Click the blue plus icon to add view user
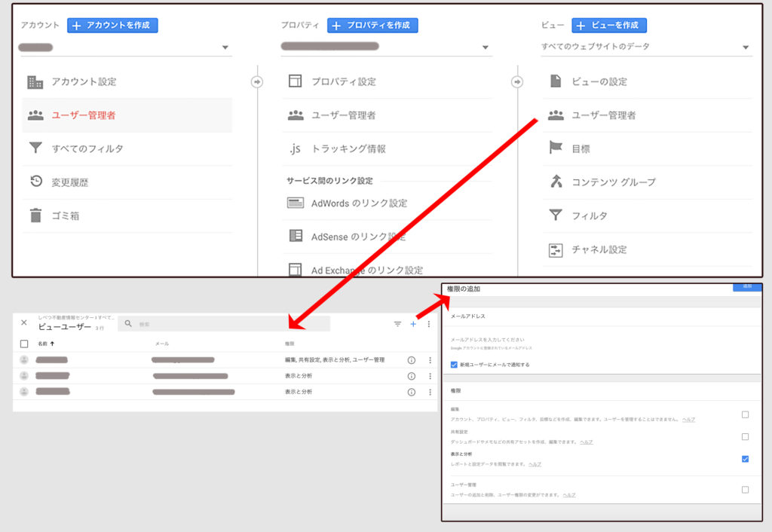 point(413,324)
